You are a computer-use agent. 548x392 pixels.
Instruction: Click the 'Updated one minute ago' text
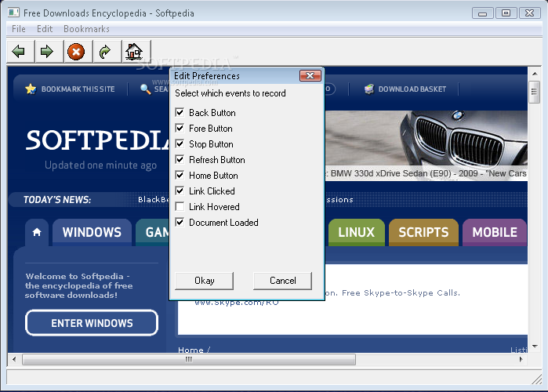pos(100,165)
